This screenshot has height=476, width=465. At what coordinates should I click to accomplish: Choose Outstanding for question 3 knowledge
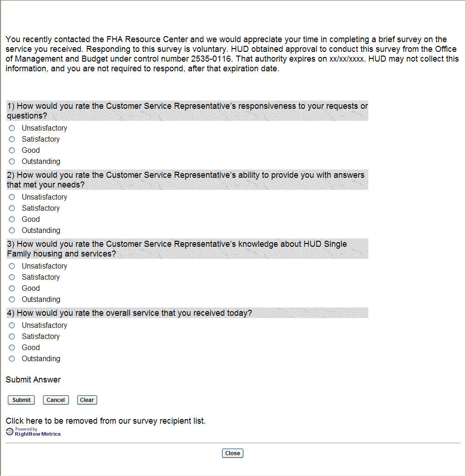(x=12, y=299)
